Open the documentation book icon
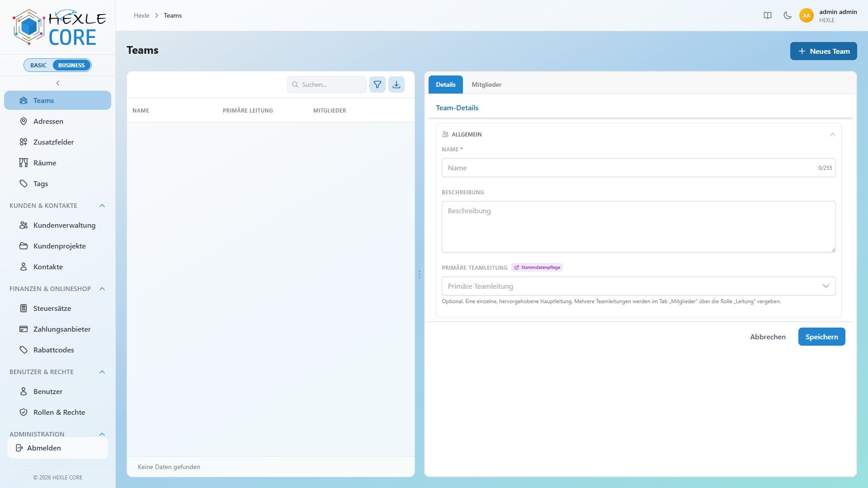 coord(768,15)
